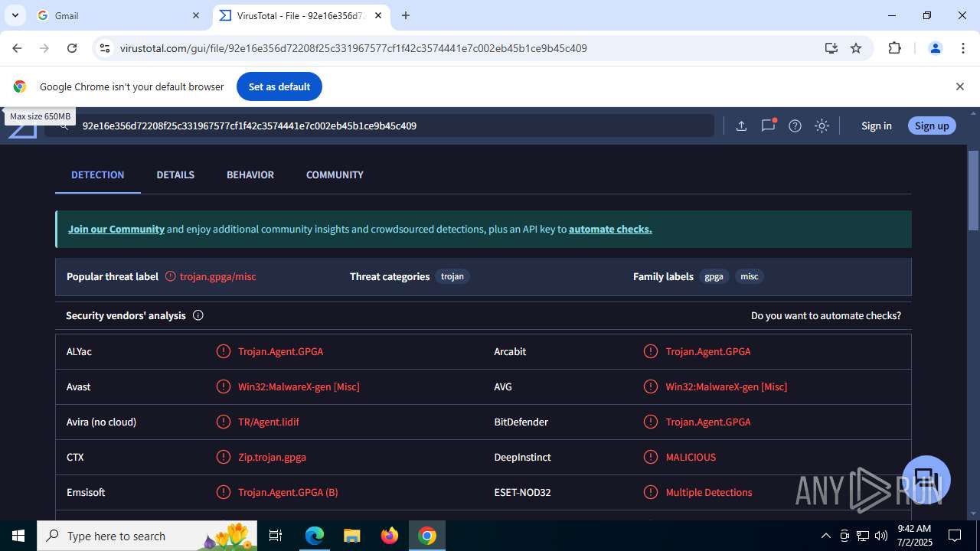
Task: Open the Join our Community link
Action: tap(116, 229)
